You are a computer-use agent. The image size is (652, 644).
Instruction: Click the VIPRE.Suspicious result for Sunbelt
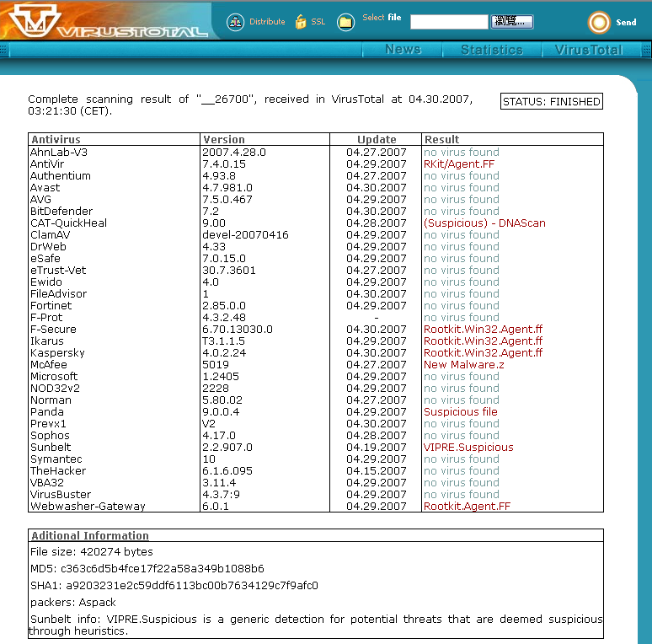click(x=468, y=448)
